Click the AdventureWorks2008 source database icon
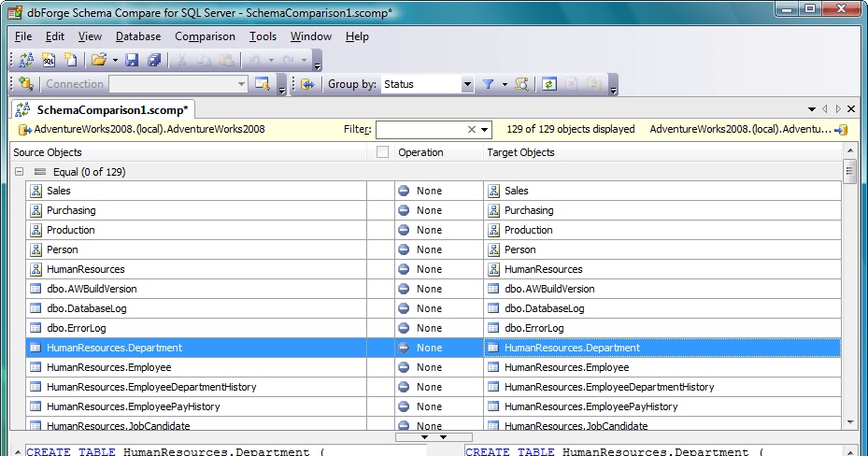The image size is (868, 456). [25, 130]
